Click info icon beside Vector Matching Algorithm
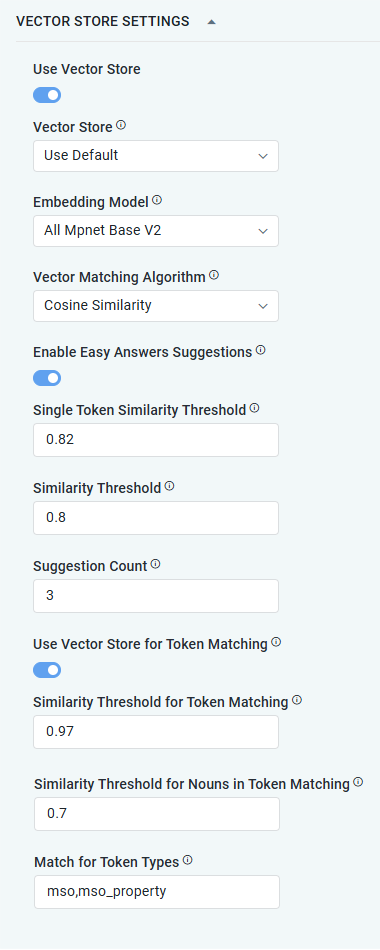The image size is (380, 950). pyautogui.click(x=214, y=275)
